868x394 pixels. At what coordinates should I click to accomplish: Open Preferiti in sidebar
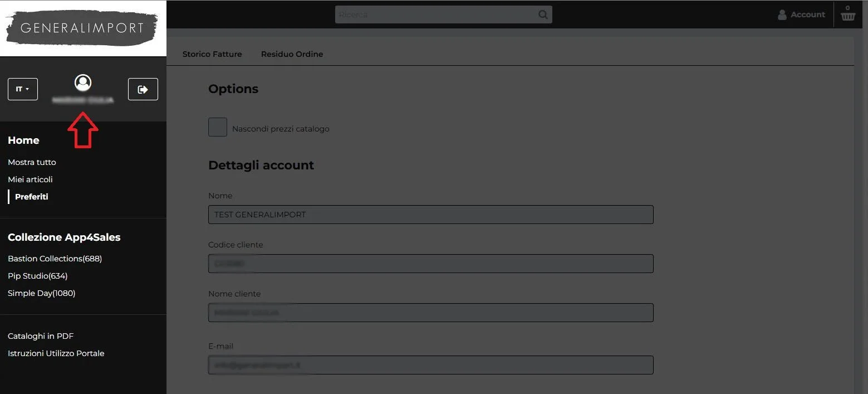[x=32, y=197]
